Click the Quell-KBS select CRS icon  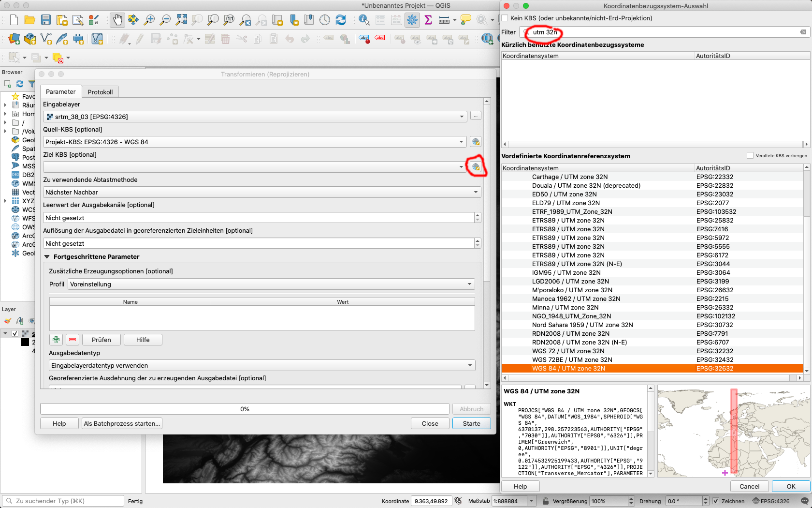click(476, 142)
